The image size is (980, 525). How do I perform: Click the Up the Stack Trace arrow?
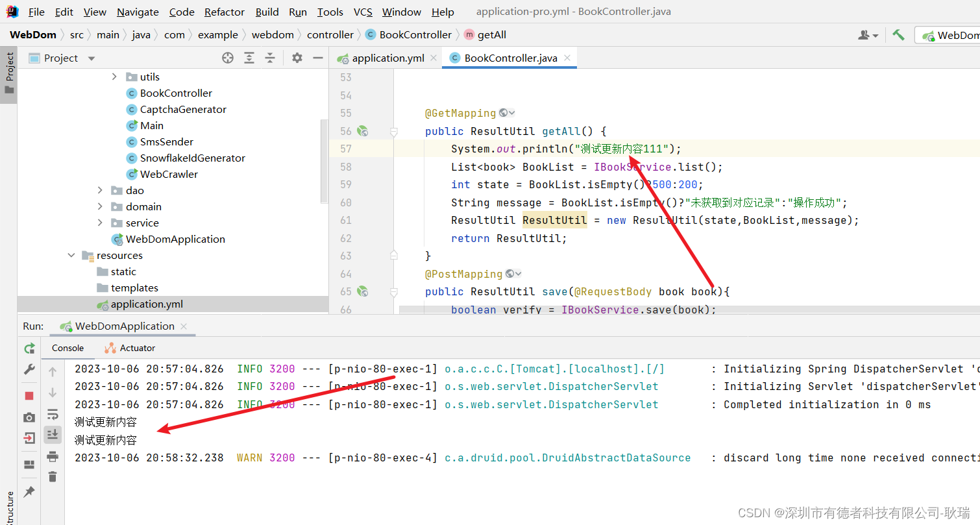coord(53,372)
